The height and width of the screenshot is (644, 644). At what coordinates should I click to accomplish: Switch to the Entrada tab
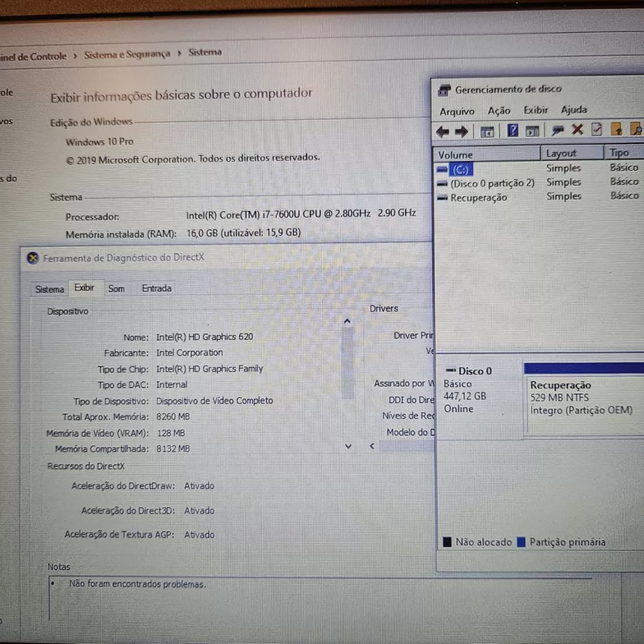(x=156, y=289)
